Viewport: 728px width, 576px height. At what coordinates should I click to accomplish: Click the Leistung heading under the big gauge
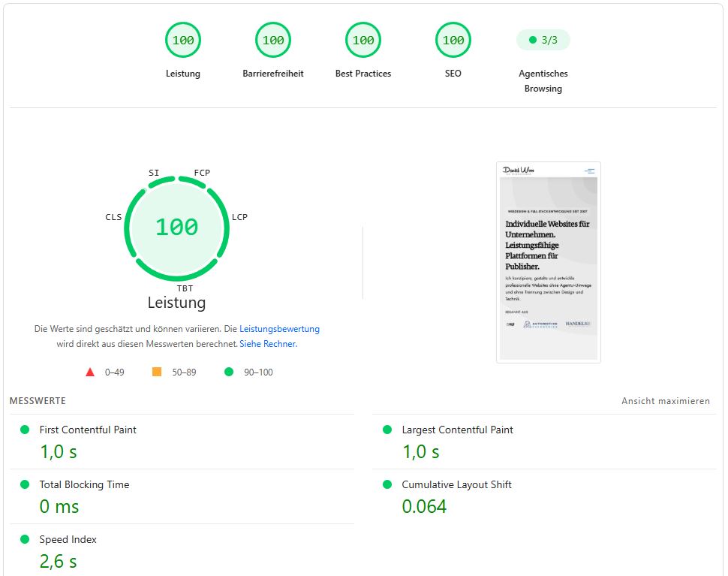(x=177, y=303)
